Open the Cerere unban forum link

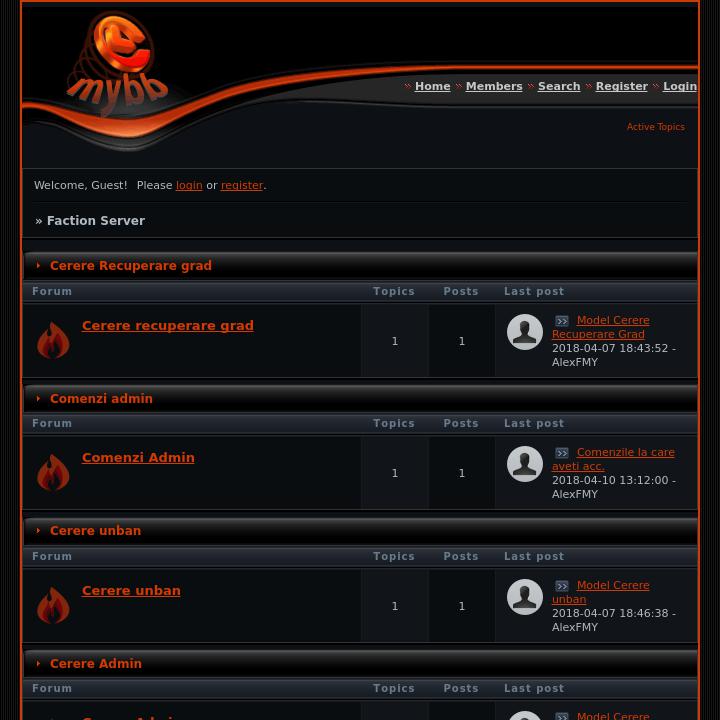click(131, 591)
